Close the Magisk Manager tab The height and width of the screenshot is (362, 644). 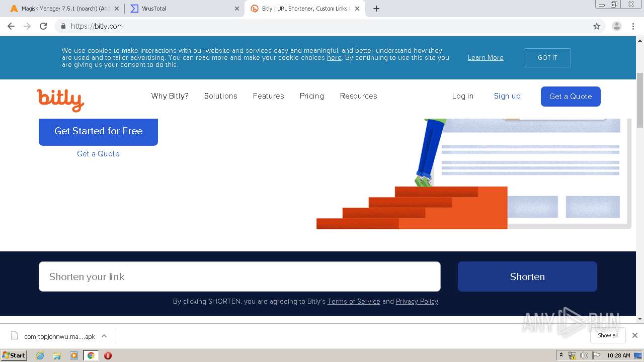(x=116, y=9)
